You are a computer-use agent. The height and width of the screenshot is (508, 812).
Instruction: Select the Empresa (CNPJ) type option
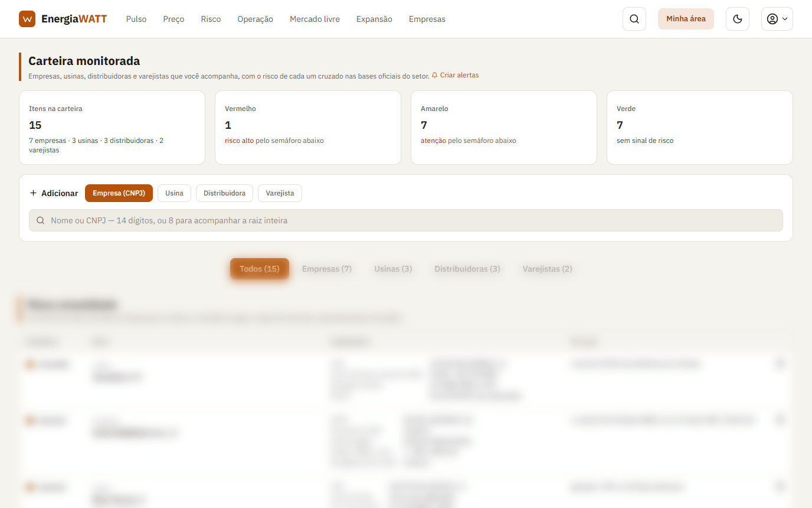click(x=119, y=193)
